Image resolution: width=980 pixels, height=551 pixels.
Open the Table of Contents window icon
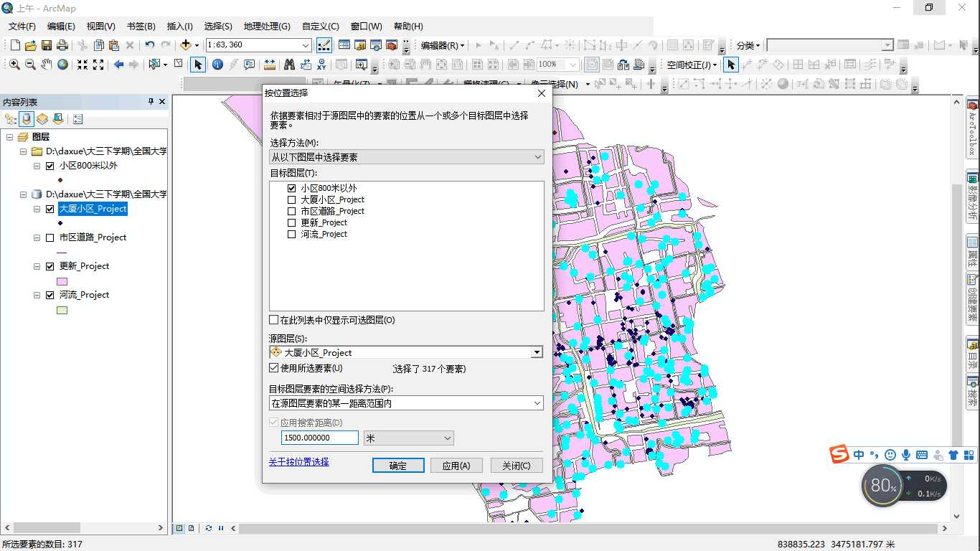pyautogui.click(x=344, y=45)
